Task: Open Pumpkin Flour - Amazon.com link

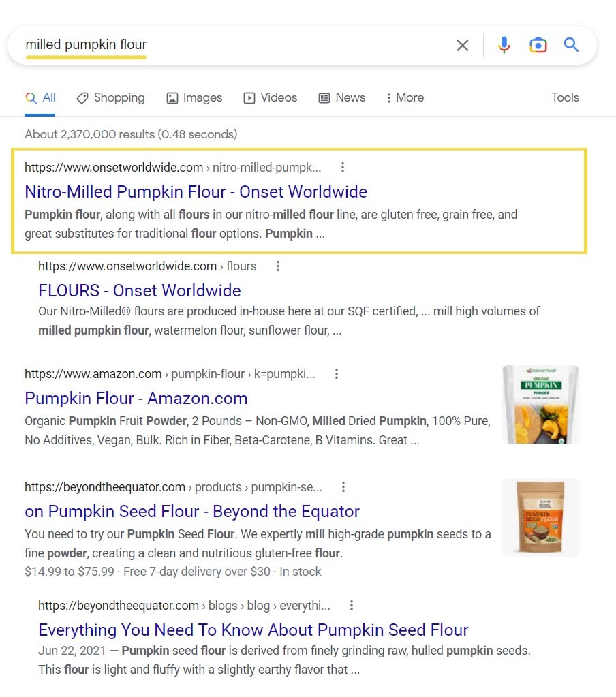Action: pyautogui.click(x=136, y=399)
